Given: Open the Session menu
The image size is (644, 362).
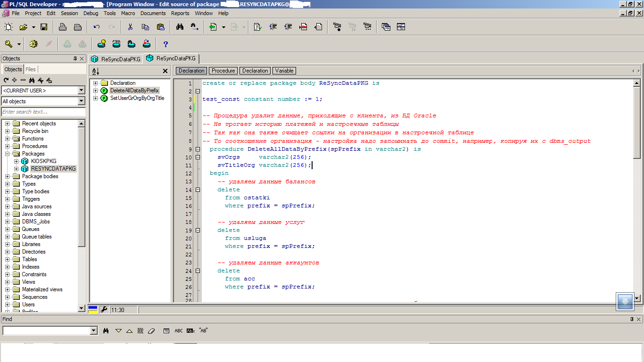Looking at the screenshot, I should point(69,13).
